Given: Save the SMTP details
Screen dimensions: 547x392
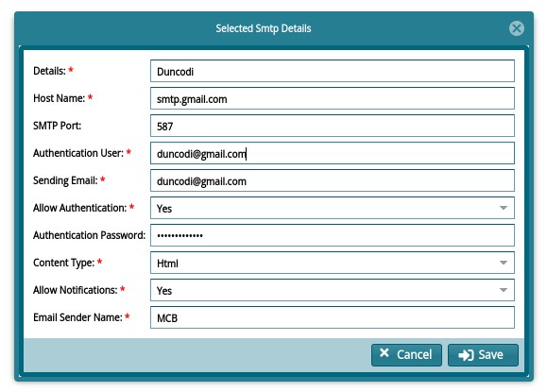Looking at the screenshot, I should click(483, 355).
